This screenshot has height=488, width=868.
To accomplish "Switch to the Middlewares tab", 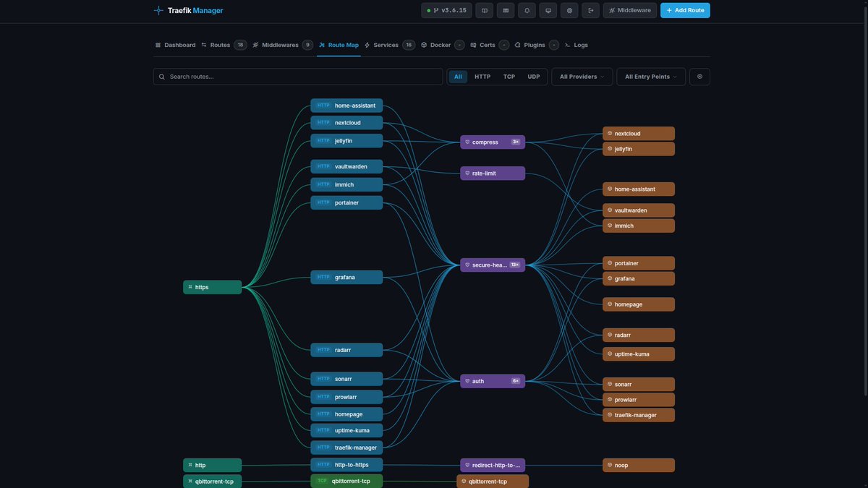I will pyautogui.click(x=282, y=45).
